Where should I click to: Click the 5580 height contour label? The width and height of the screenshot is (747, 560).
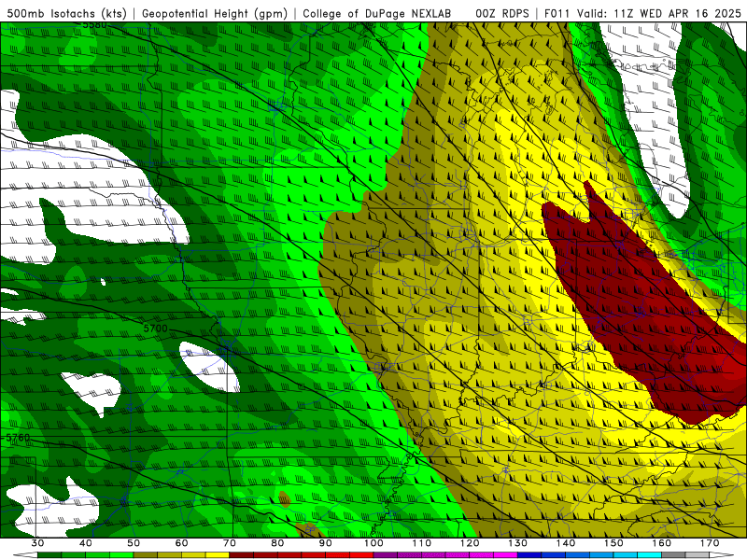94,25
